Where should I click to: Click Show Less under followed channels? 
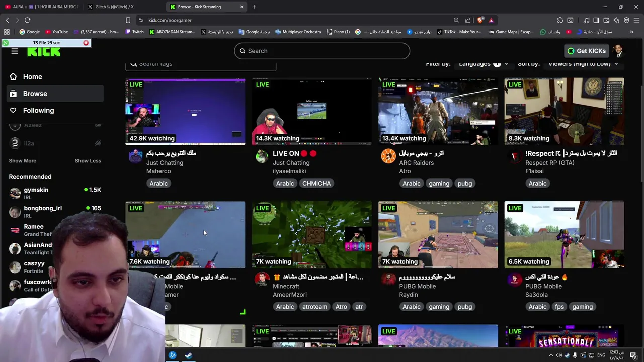pos(88,161)
